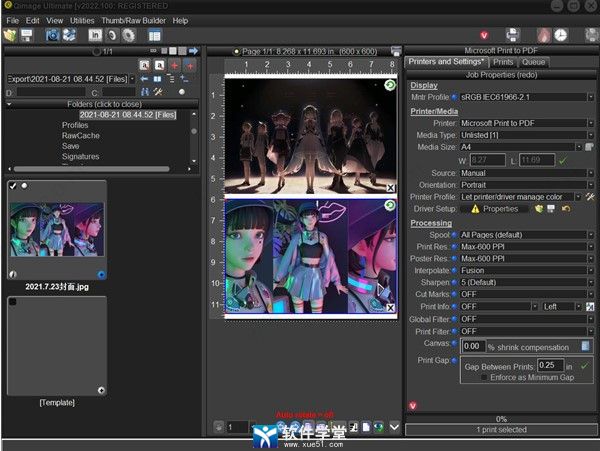
Task: Open the Media Size A4 dropdown
Action: coord(579,147)
